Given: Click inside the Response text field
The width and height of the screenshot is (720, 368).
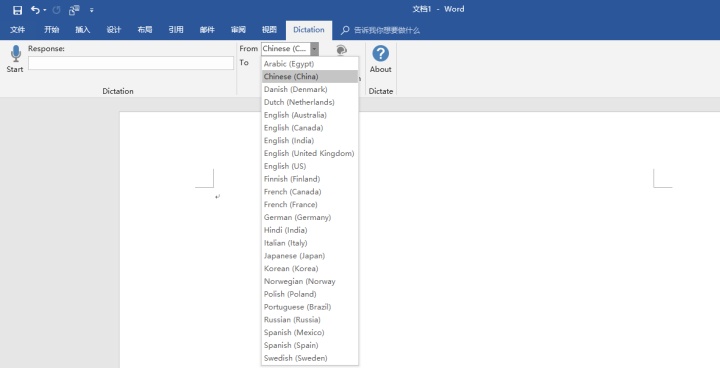Looking at the screenshot, I should [131, 63].
